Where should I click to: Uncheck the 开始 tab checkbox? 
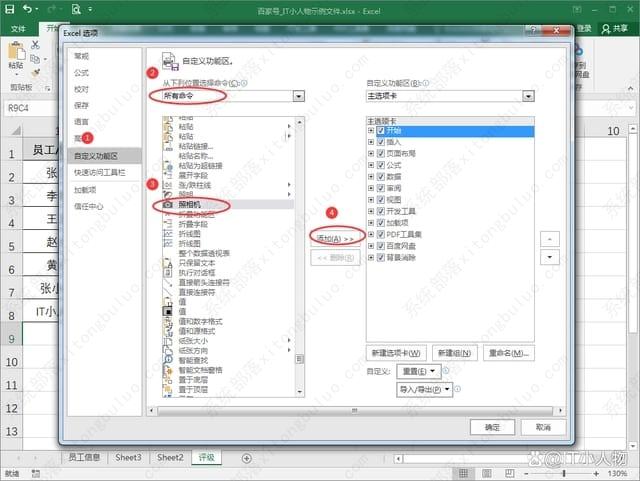(381, 131)
